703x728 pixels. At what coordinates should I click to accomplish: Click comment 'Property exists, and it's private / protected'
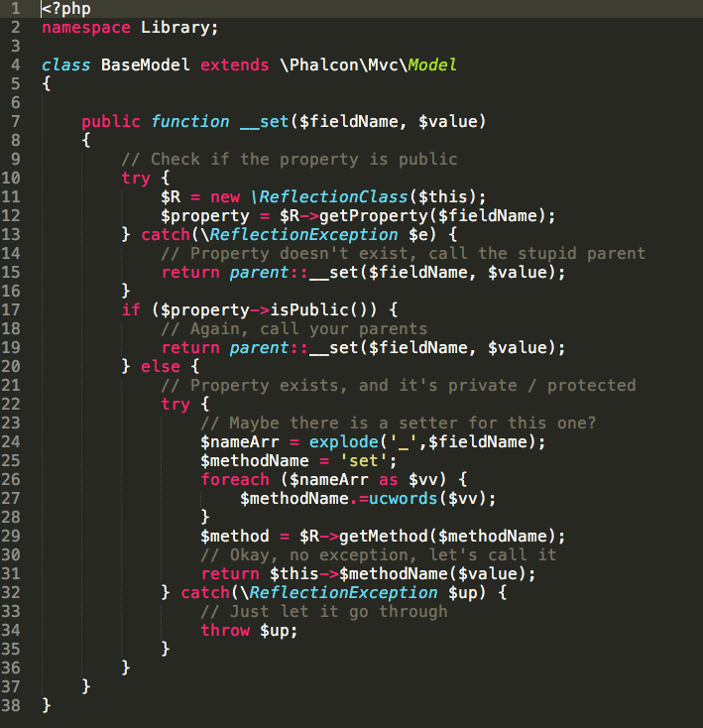tap(413, 386)
